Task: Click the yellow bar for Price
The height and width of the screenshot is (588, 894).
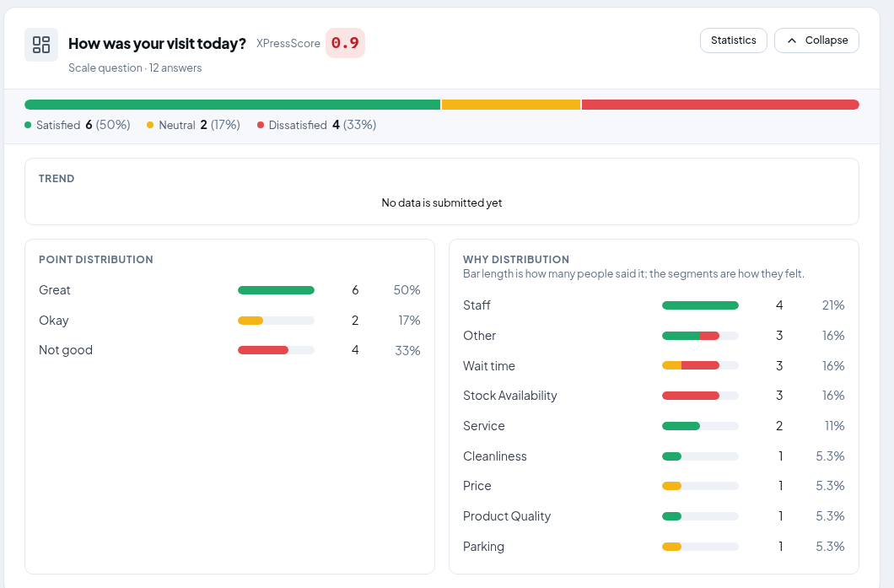Action: (x=671, y=486)
